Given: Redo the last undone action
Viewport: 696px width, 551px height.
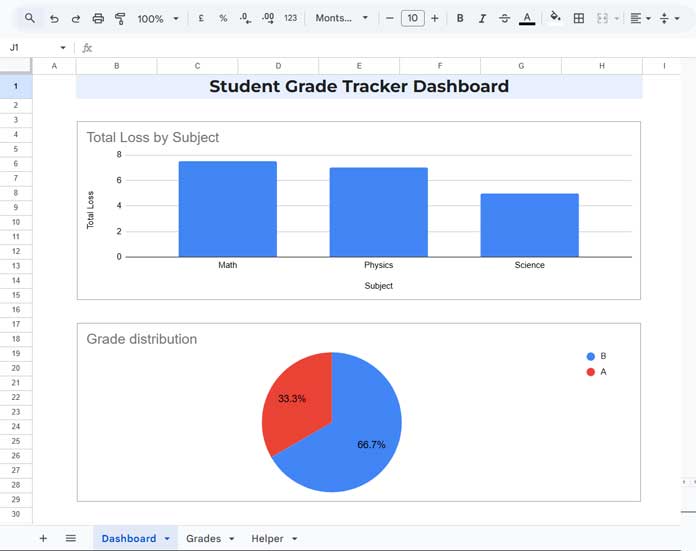Looking at the screenshot, I should 76,19.
